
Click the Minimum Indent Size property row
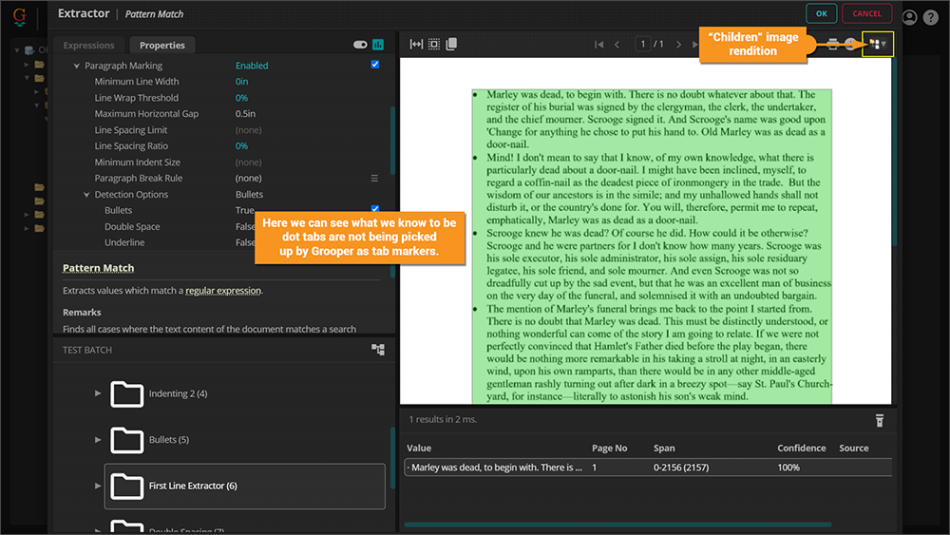coord(223,162)
